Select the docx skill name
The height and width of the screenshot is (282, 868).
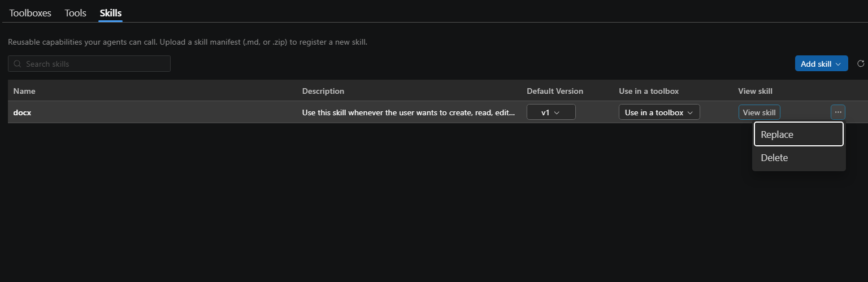[22, 112]
